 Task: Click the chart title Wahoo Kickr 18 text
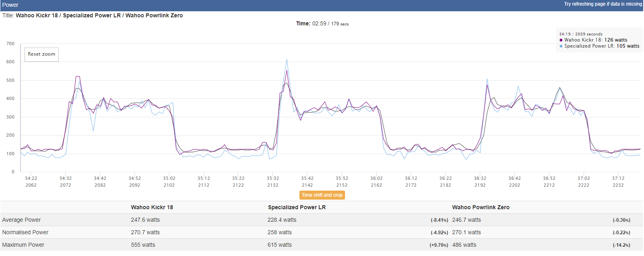pos(37,15)
